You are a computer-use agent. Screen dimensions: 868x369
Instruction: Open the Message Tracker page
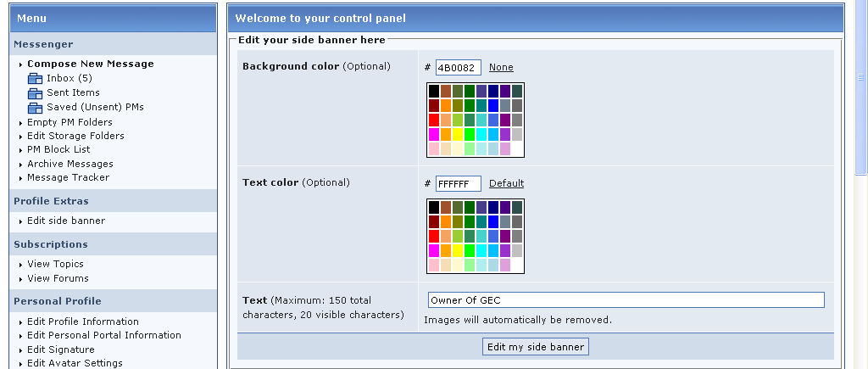coord(68,177)
